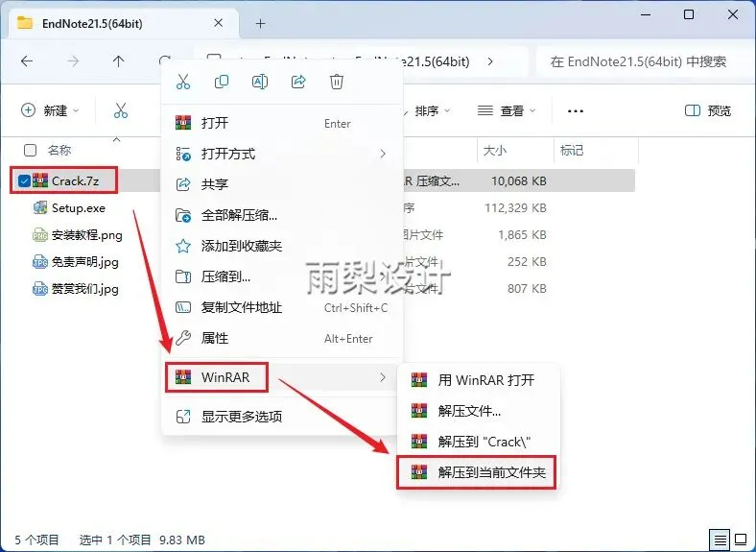
Task: Choose 共享 in the context menu
Action: [x=282, y=184]
